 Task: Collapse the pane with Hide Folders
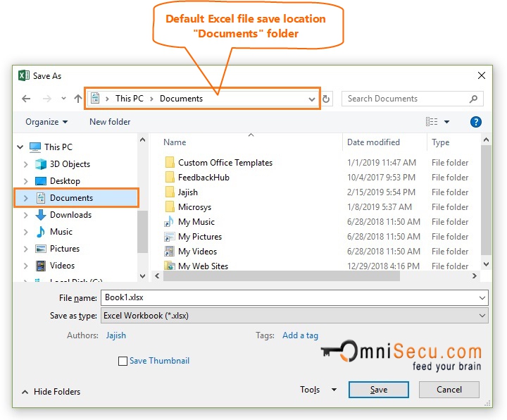[x=51, y=392]
